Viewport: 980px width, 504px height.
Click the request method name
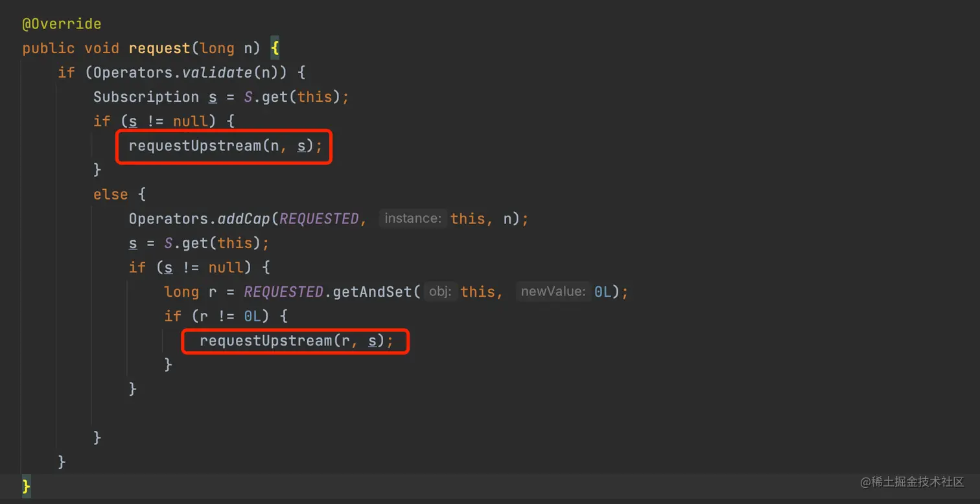click(160, 49)
